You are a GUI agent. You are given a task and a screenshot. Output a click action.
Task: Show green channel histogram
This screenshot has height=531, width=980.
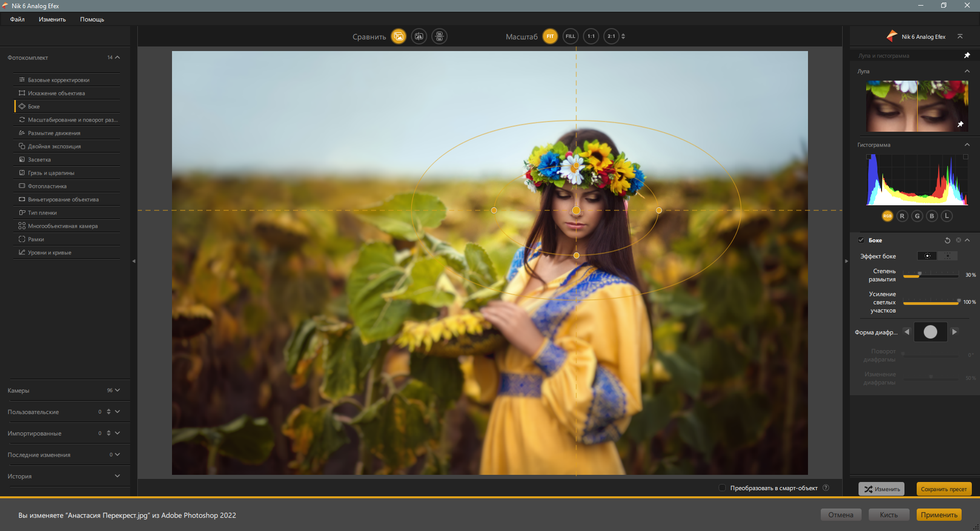click(917, 216)
